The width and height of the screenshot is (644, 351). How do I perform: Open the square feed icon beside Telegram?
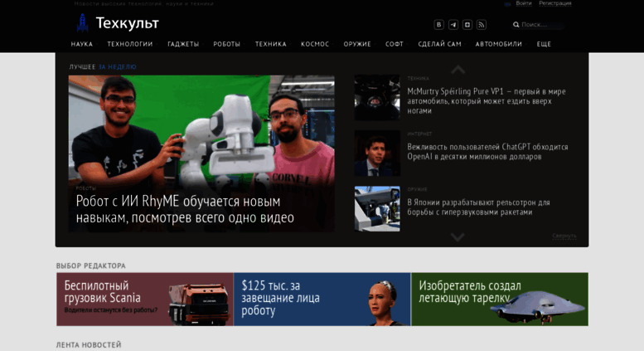[467, 25]
